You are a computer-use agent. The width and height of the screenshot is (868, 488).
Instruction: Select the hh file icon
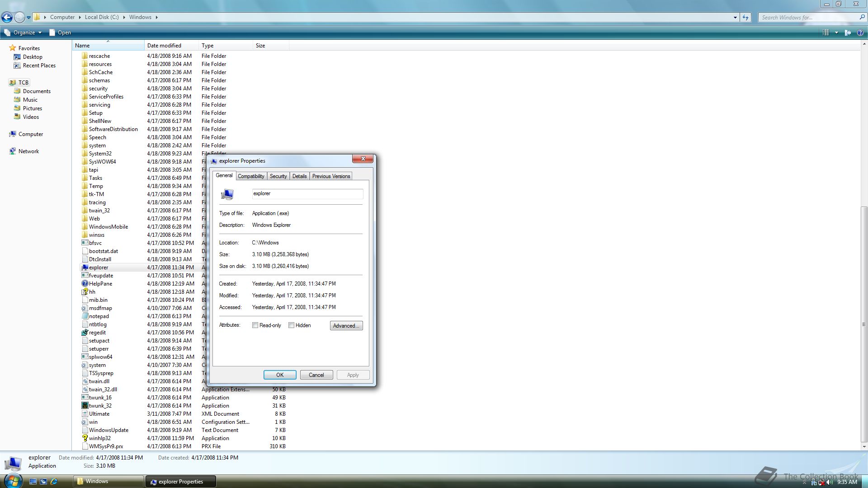pyautogui.click(x=85, y=292)
